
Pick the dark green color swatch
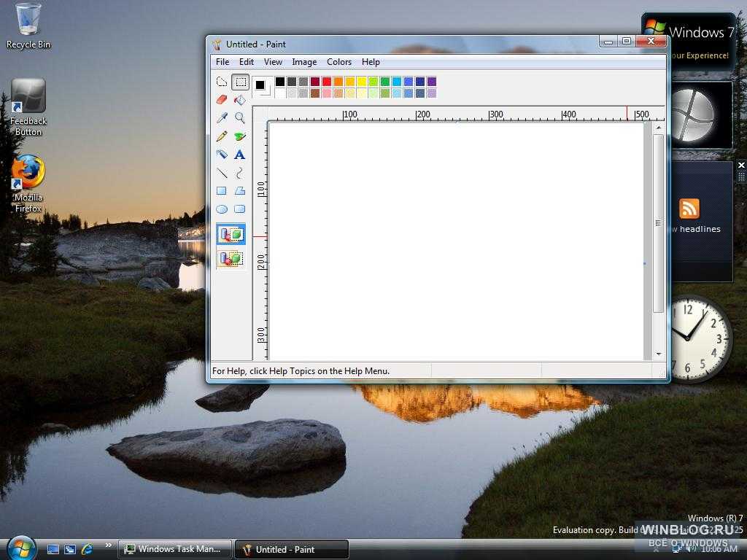coord(385,82)
